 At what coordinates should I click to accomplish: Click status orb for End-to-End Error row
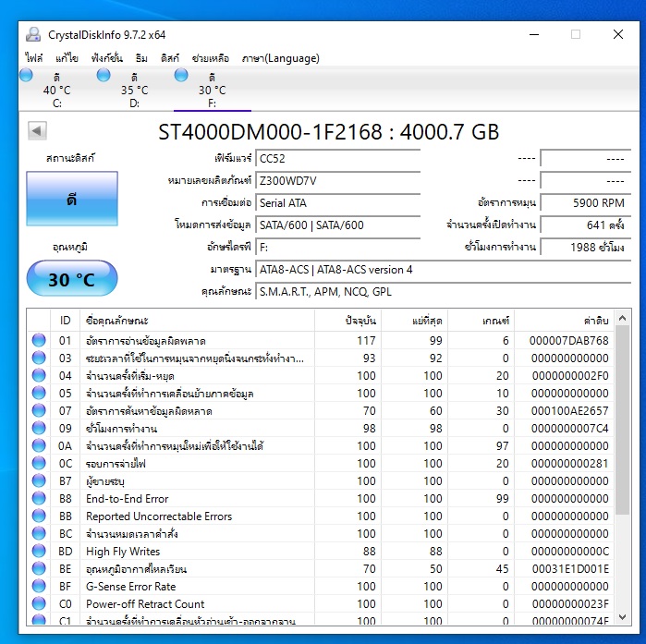[x=39, y=499]
